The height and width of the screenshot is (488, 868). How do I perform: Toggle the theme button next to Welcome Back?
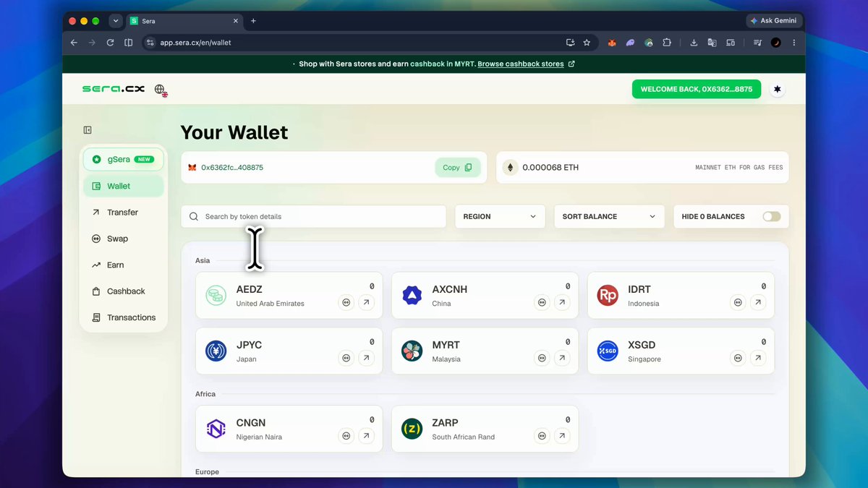(777, 89)
